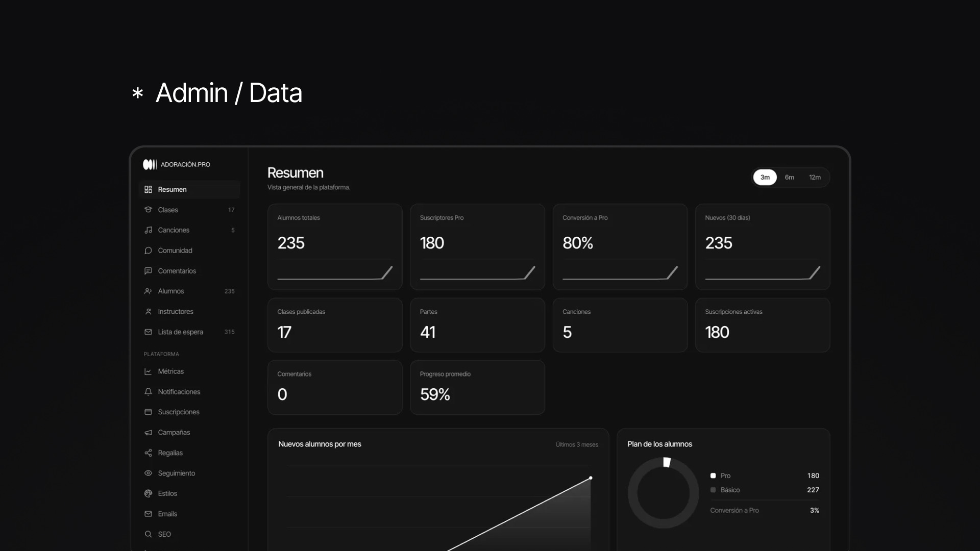Click the Campañas megaphone icon
Image resolution: width=980 pixels, height=551 pixels.
[x=148, y=433]
